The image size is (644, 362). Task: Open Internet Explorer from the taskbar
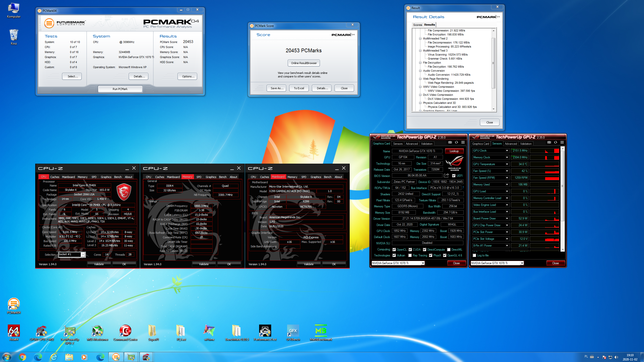click(x=54, y=357)
